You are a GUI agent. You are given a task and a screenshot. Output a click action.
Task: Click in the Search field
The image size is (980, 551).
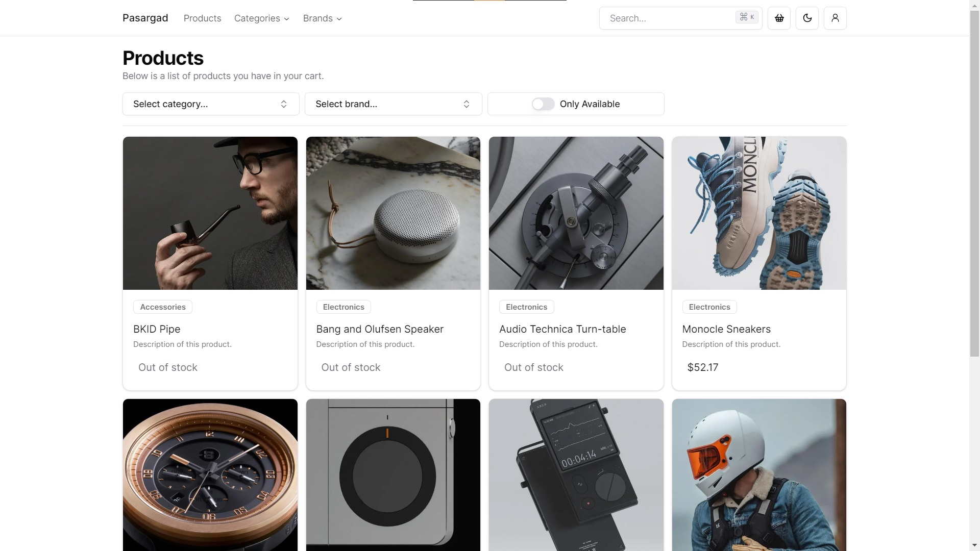(669, 18)
